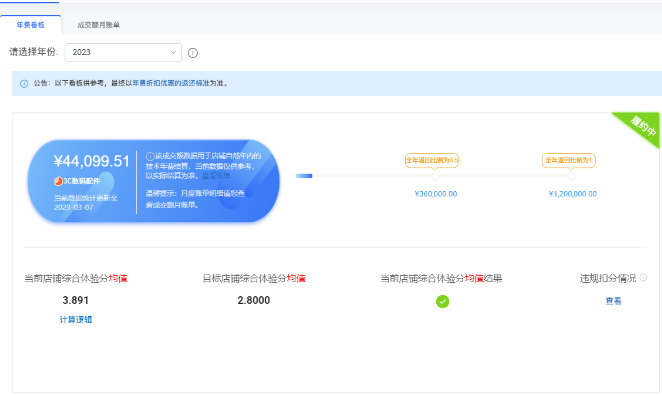This screenshot has height=395, width=662.
Task: Click the ¥360,000.00 milestone marker
Action: (x=435, y=176)
